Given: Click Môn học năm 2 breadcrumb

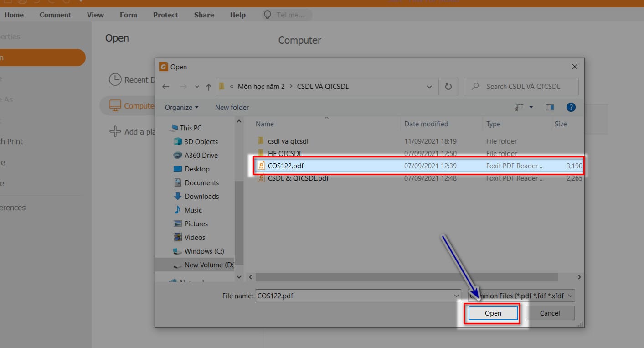Looking at the screenshot, I should pyautogui.click(x=261, y=86).
